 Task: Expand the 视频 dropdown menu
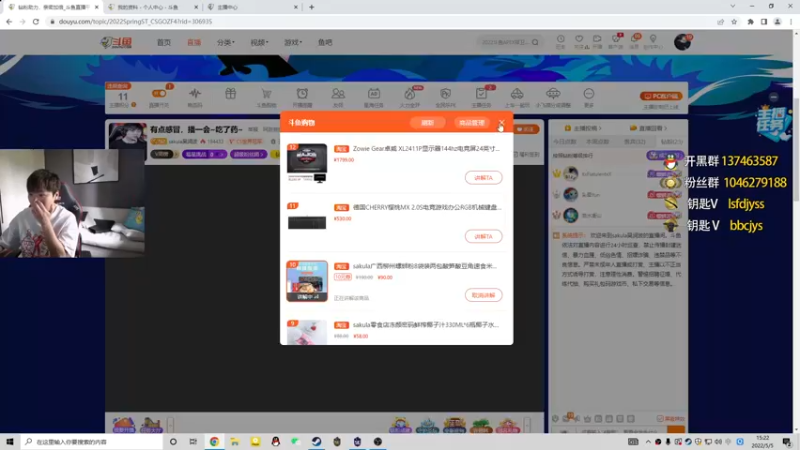[x=259, y=42]
